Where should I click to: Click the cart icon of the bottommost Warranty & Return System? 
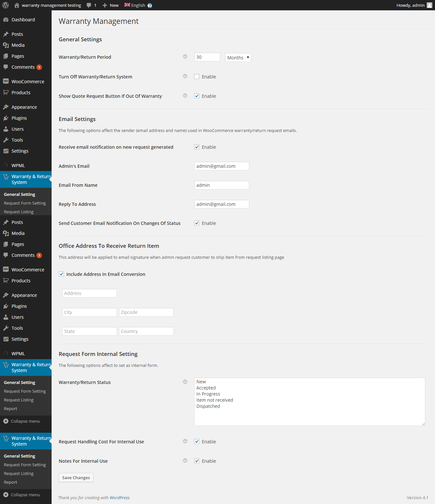coord(6,438)
